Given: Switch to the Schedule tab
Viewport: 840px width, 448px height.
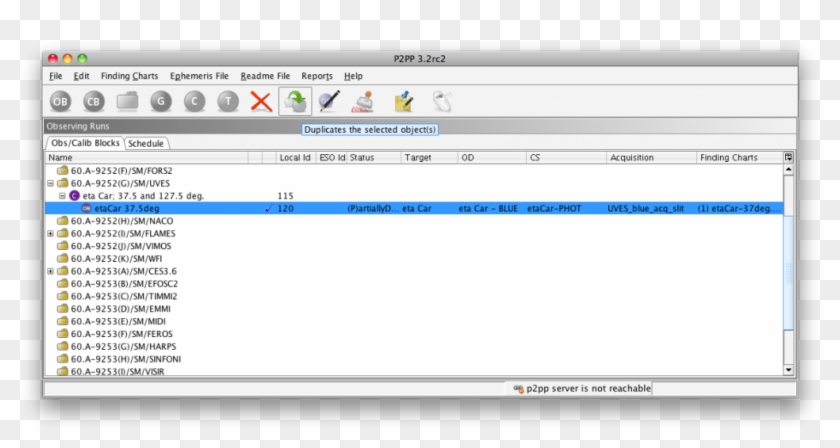Looking at the screenshot, I should click(x=146, y=143).
